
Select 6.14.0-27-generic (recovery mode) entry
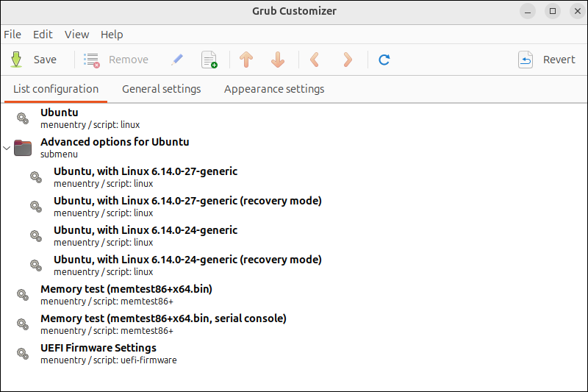[x=294, y=207]
